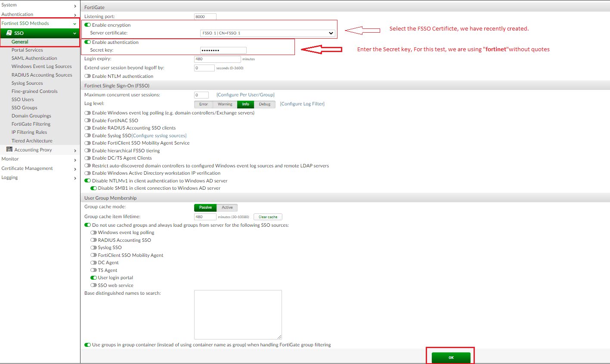
Task: Set log level to Error
Action: point(204,104)
